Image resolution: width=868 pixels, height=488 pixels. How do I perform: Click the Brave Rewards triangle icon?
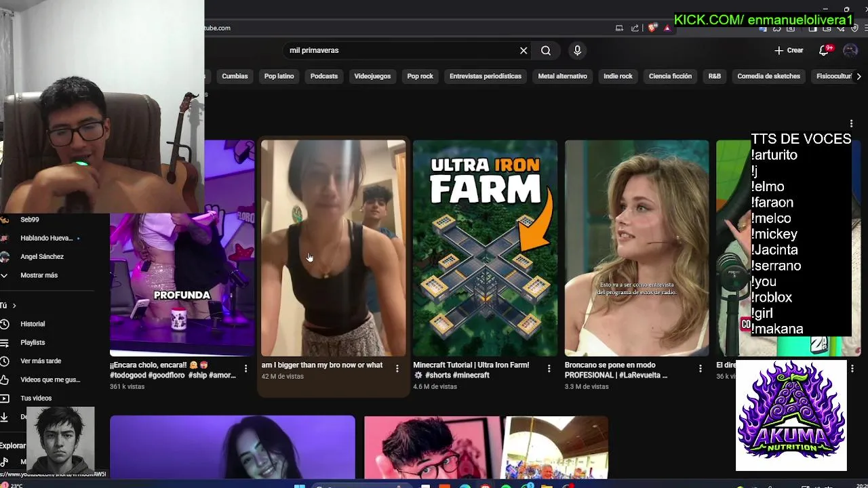pyautogui.click(x=667, y=28)
